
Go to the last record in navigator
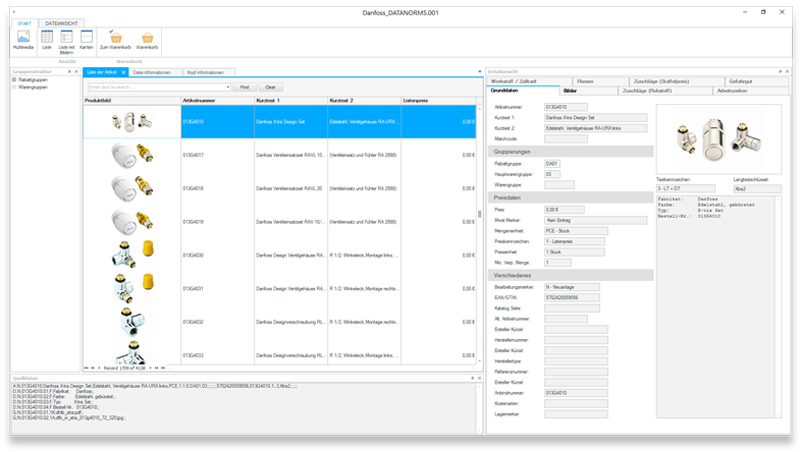pos(163,368)
